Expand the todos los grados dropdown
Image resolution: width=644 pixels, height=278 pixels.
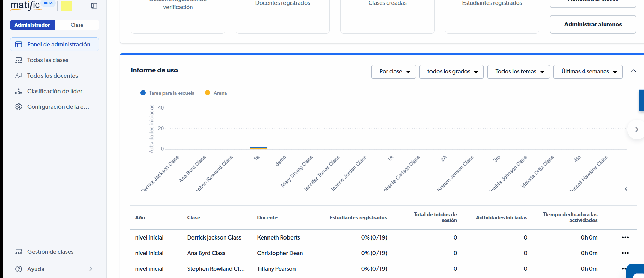coord(451,72)
